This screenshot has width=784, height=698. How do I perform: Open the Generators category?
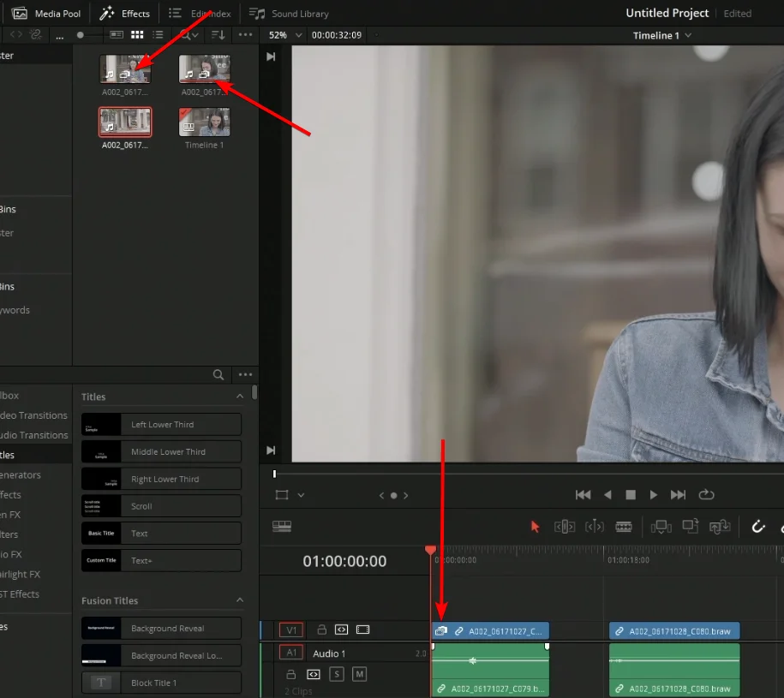click(x=21, y=474)
